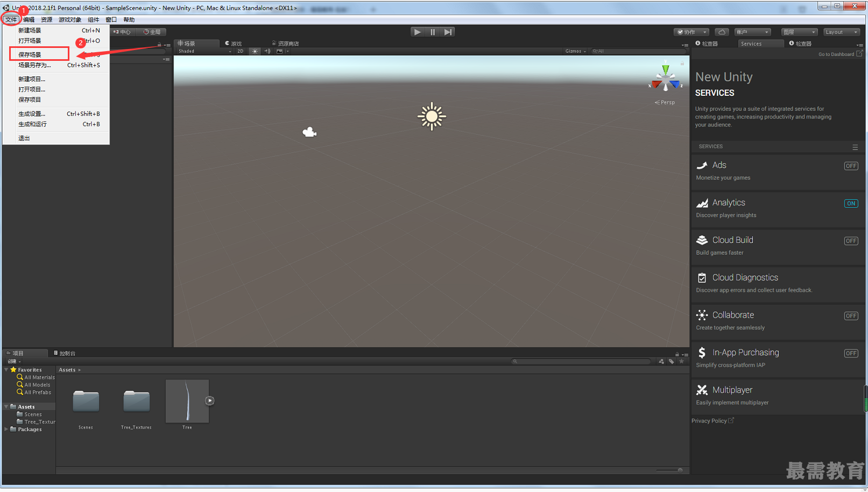Click the Step frame button
Screen dimensions: 868x492
(x=448, y=32)
